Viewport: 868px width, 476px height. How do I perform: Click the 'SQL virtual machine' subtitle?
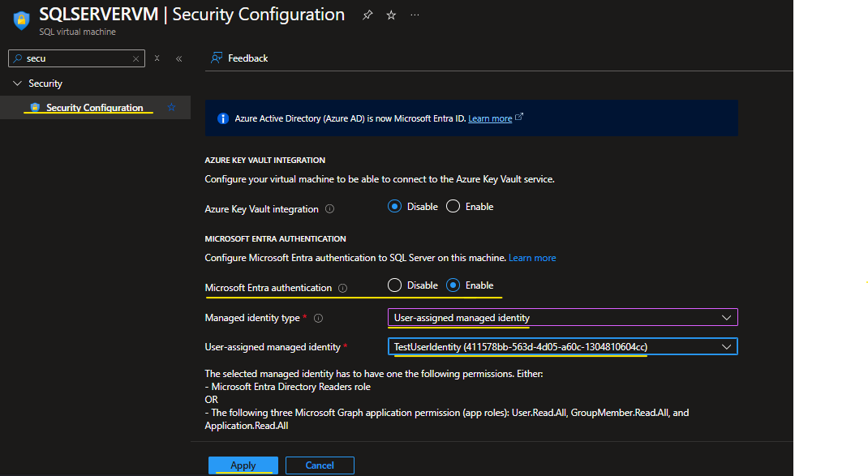tap(78, 32)
